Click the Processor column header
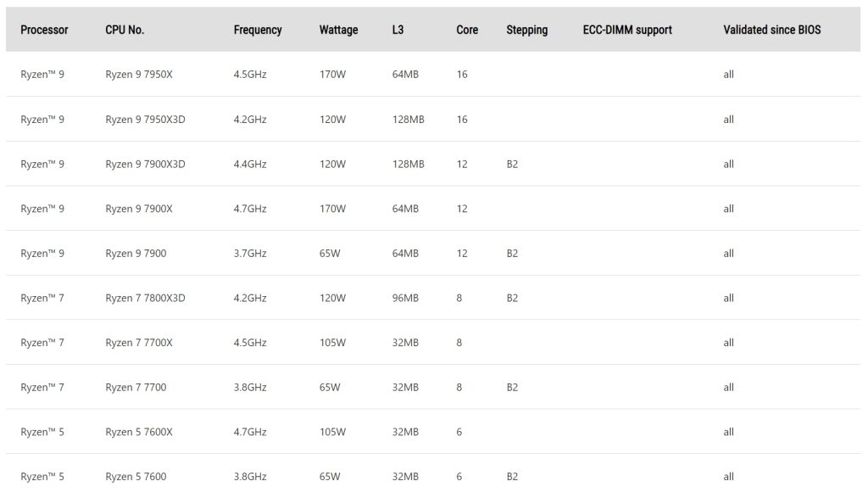 tap(44, 30)
